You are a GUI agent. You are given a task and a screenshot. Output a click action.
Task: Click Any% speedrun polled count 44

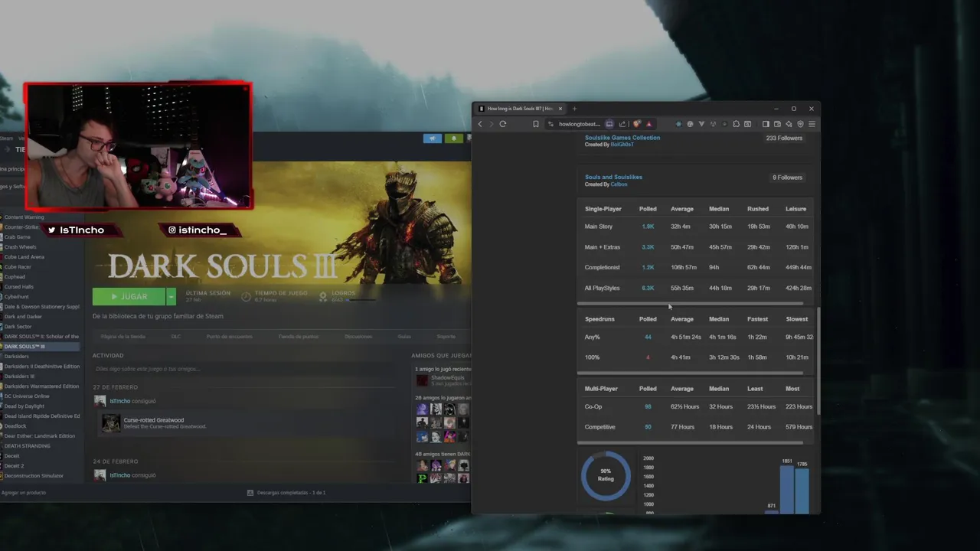648,337
